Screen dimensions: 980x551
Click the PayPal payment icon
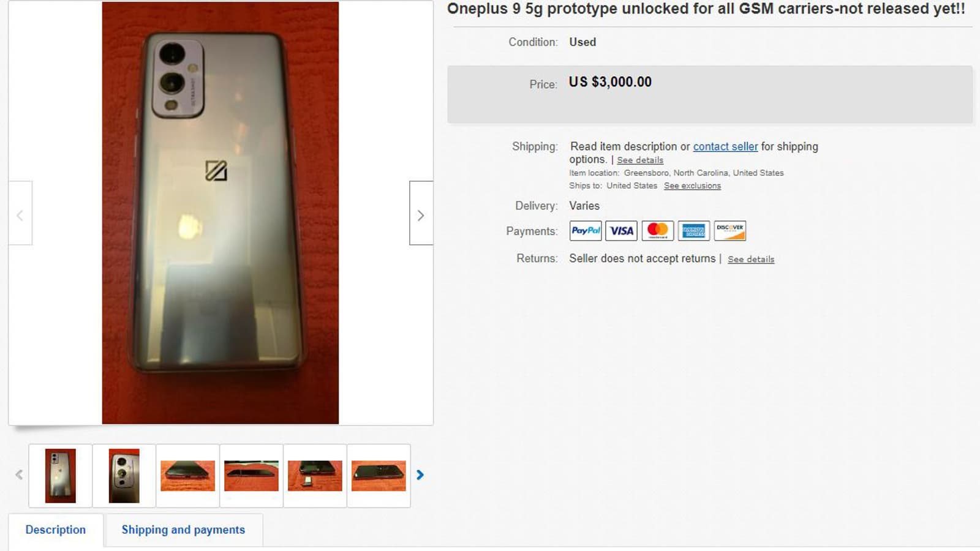click(586, 231)
